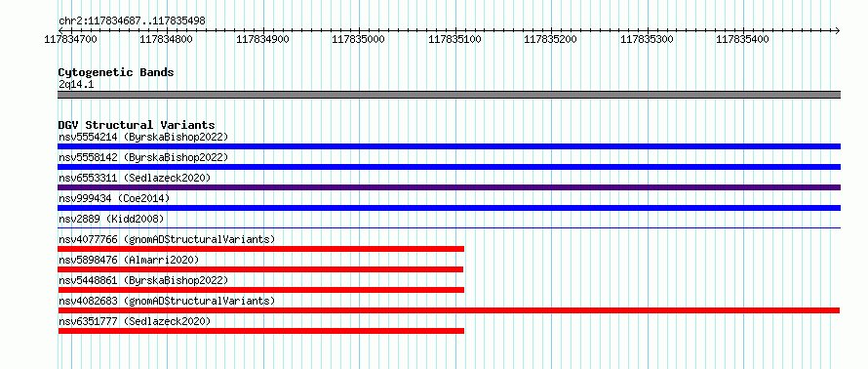
Task: Click ruler position 117835400
Action: (x=743, y=40)
